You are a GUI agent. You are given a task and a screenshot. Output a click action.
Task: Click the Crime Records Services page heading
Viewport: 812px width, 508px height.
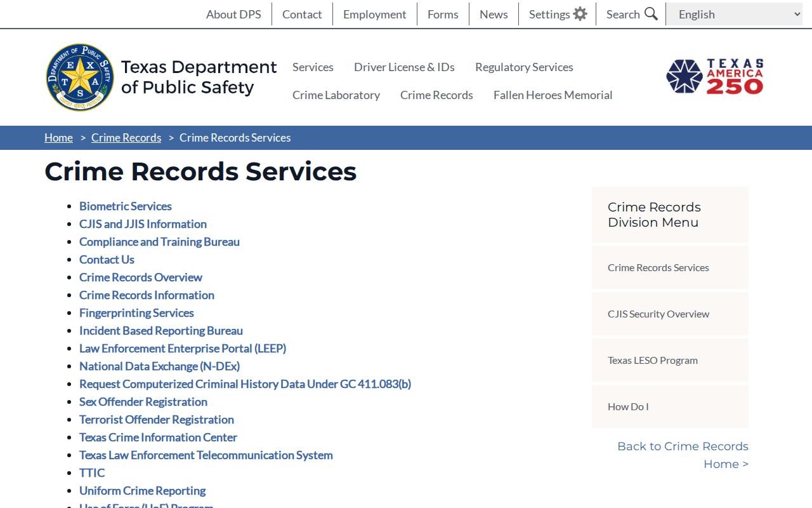pos(200,171)
